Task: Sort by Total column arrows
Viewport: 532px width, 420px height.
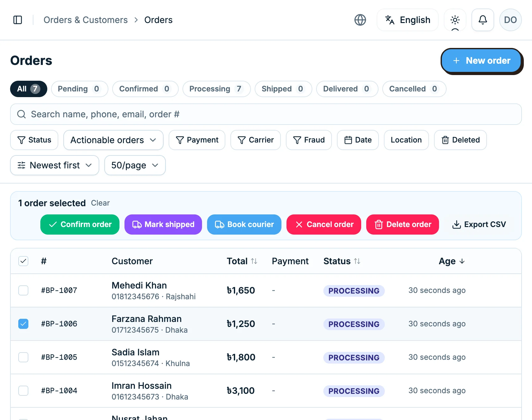Action: pos(254,261)
